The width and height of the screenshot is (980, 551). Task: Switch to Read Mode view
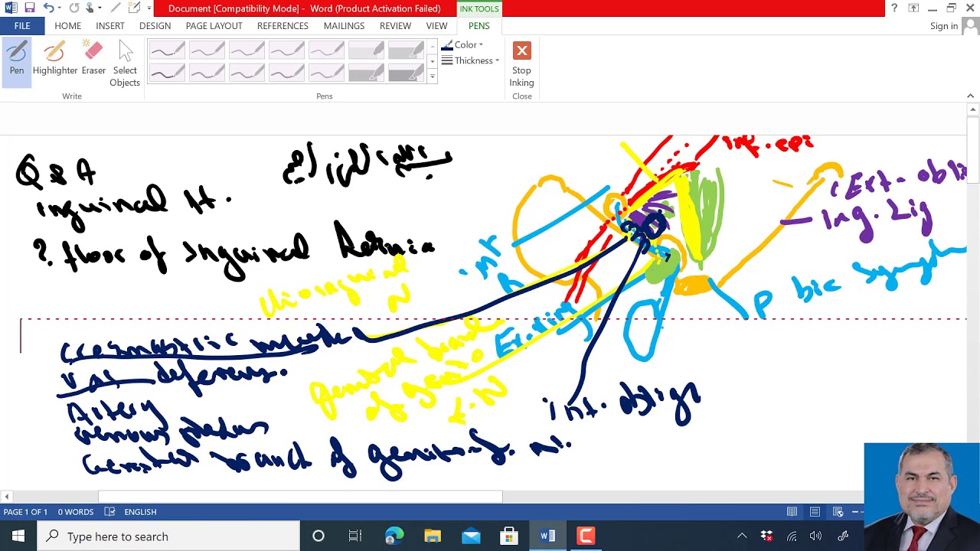coord(792,512)
